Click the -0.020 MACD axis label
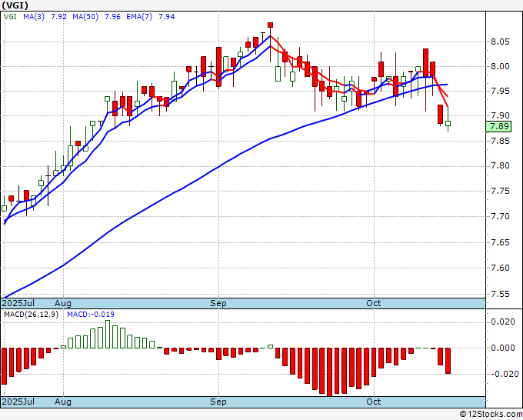This screenshot has height=420, width=523. (x=503, y=374)
